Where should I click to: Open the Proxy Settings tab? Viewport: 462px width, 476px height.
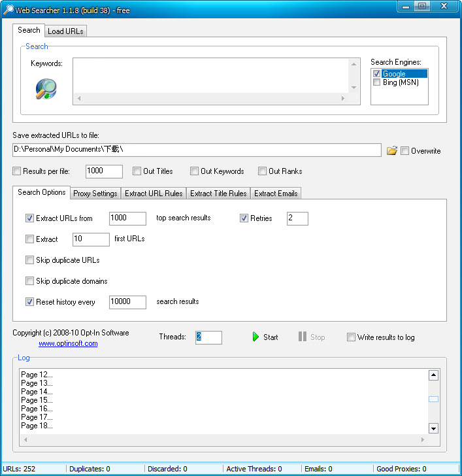[x=95, y=193]
